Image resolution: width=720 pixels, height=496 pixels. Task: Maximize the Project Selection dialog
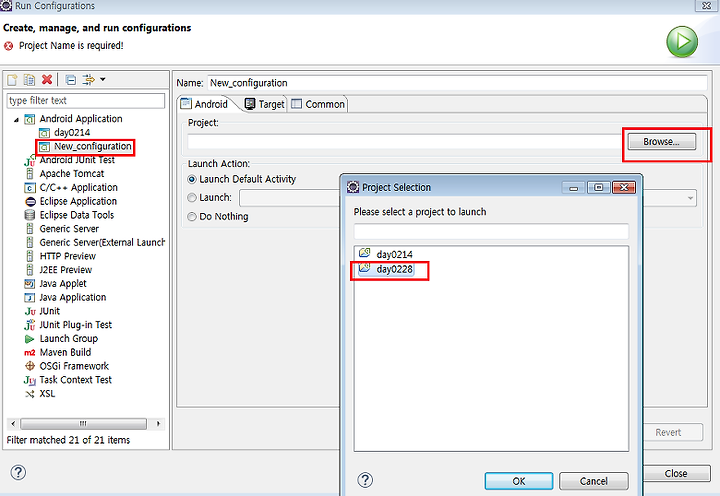pyautogui.click(x=599, y=187)
